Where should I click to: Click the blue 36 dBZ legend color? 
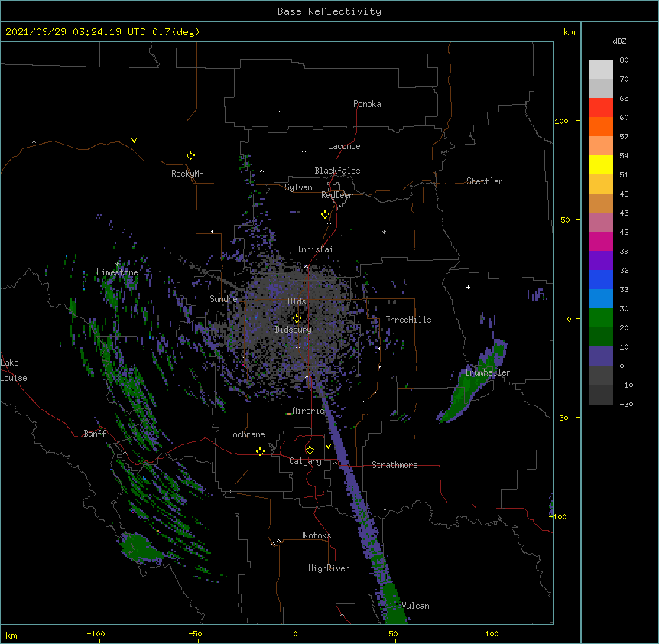pyautogui.click(x=601, y=279)
